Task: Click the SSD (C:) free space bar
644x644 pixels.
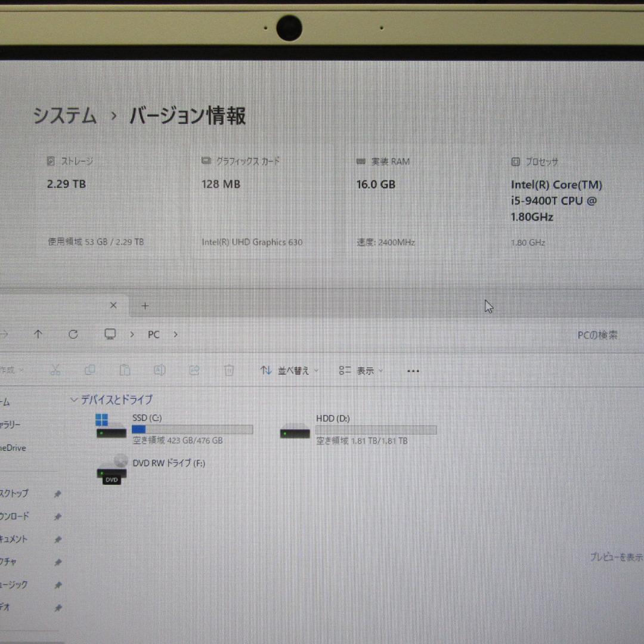Action: [191, 429]
